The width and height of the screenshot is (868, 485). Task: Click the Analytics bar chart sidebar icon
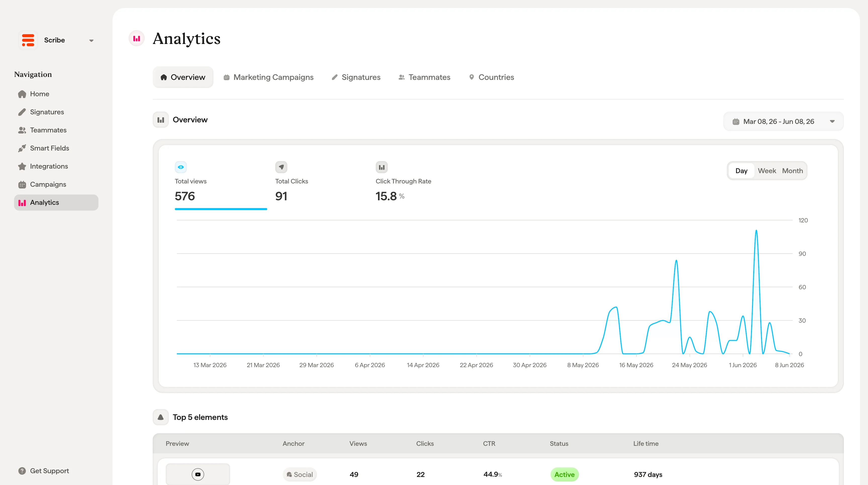tap(22, 203)
